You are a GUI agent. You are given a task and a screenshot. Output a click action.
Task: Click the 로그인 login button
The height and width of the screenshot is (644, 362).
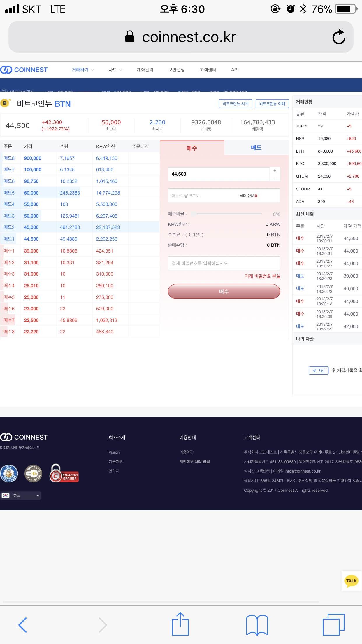click(x=318, y=370)
